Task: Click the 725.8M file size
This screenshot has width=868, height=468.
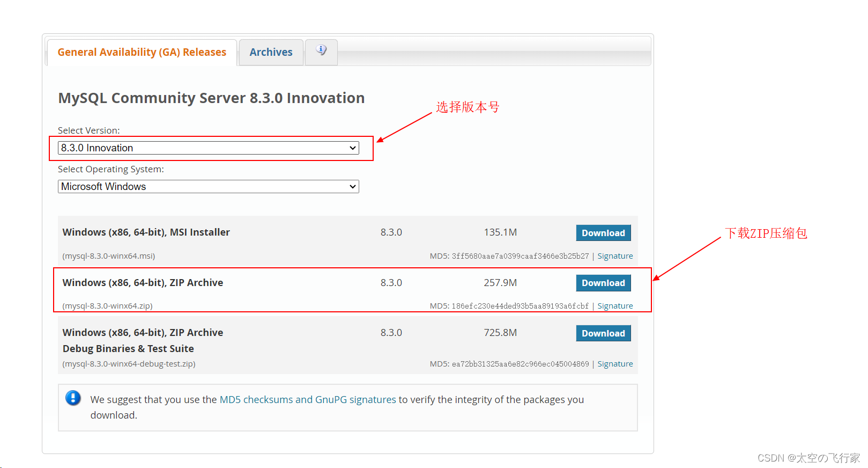Action: (500, 333)
